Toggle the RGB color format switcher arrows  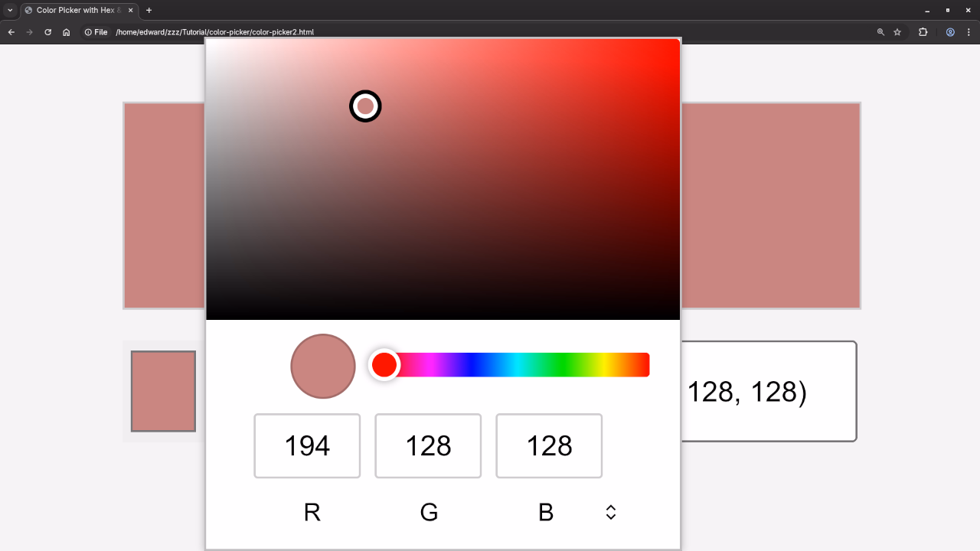pyautogui.click(x=611, y=512)
